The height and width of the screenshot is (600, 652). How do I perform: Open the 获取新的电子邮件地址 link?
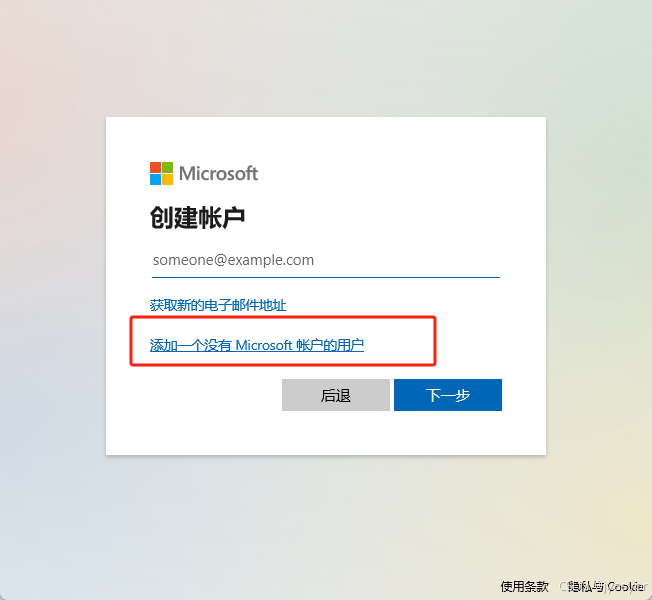(218, 305)
